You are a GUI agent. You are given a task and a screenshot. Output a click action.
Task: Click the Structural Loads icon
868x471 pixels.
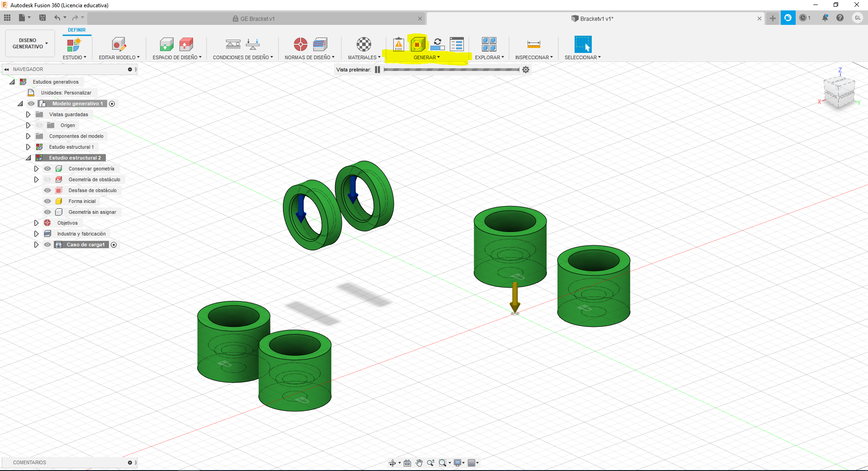(x=253, y=44)
